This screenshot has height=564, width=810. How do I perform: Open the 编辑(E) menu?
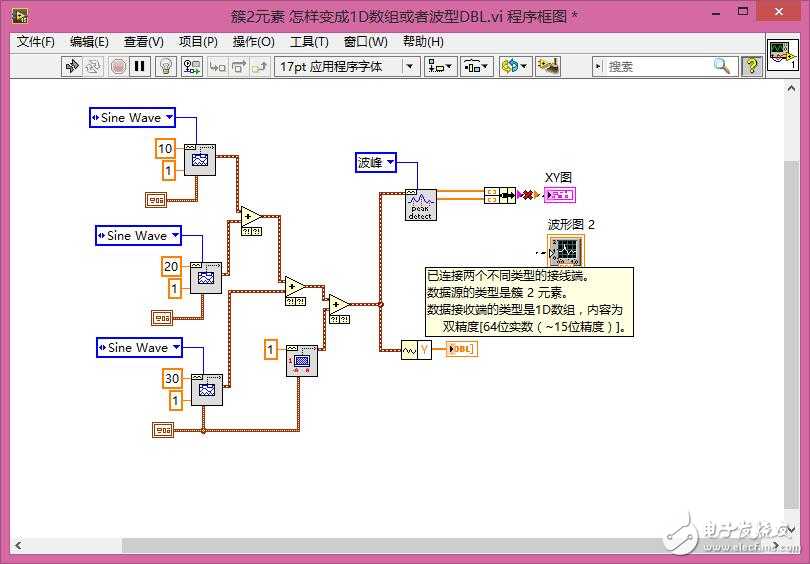[x=89, y=42]
